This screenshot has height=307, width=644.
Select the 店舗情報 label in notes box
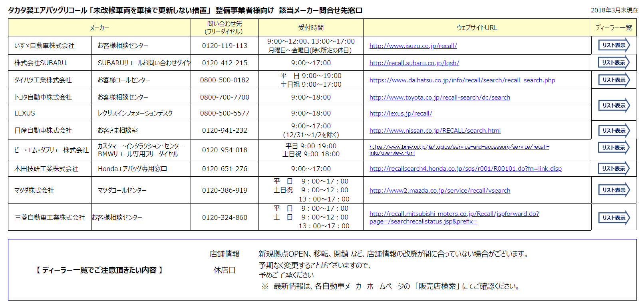coord(225,254)
